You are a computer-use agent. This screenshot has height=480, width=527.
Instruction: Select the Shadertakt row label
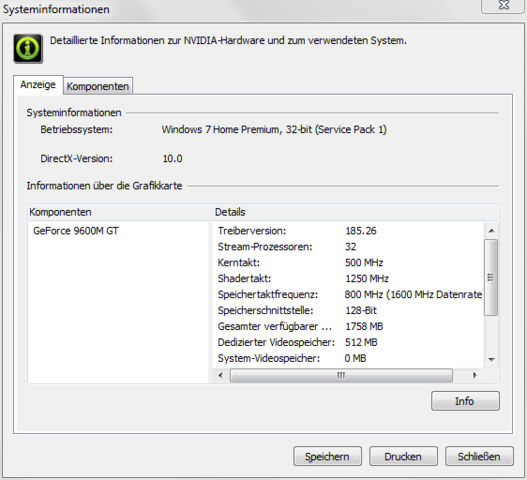tap(244, 278)
